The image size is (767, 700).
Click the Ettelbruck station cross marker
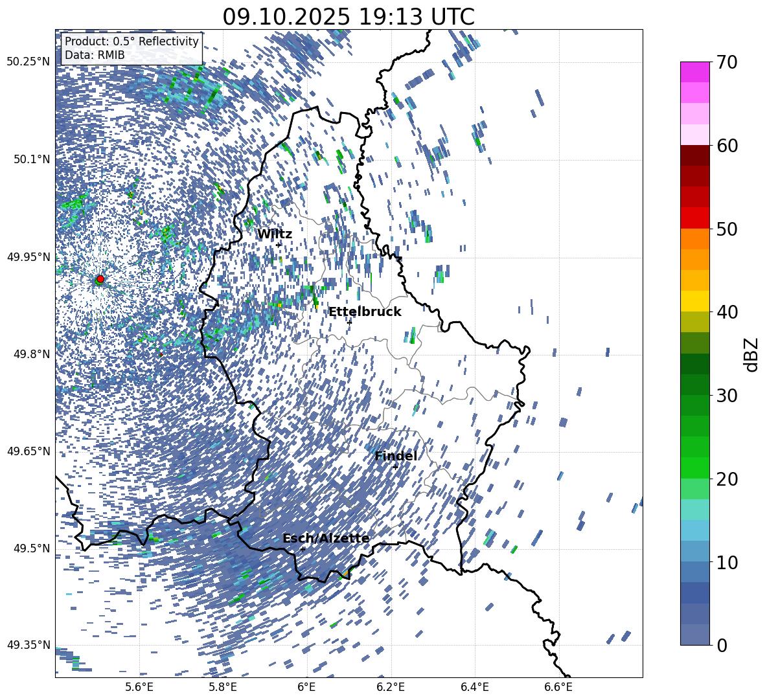349,322
